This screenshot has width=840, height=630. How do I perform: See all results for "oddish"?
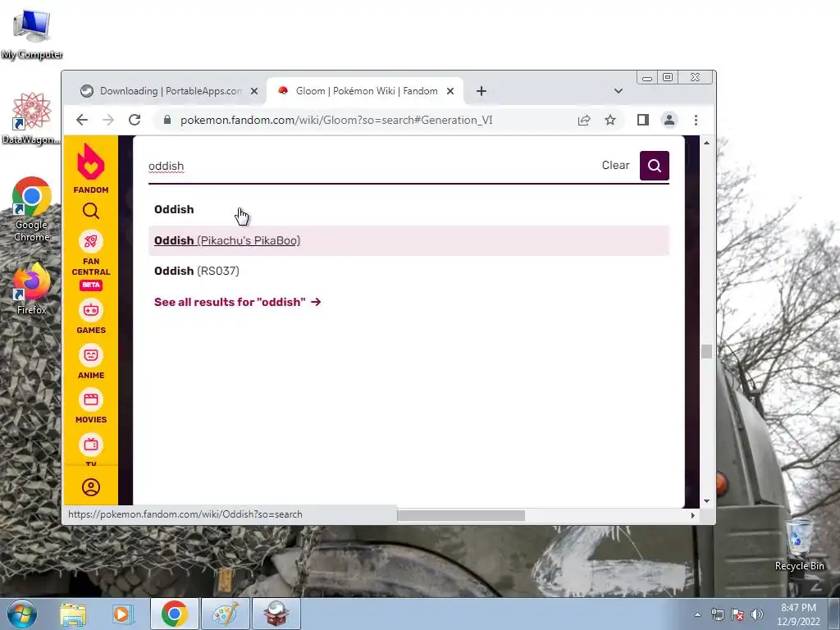click(237, 302)
